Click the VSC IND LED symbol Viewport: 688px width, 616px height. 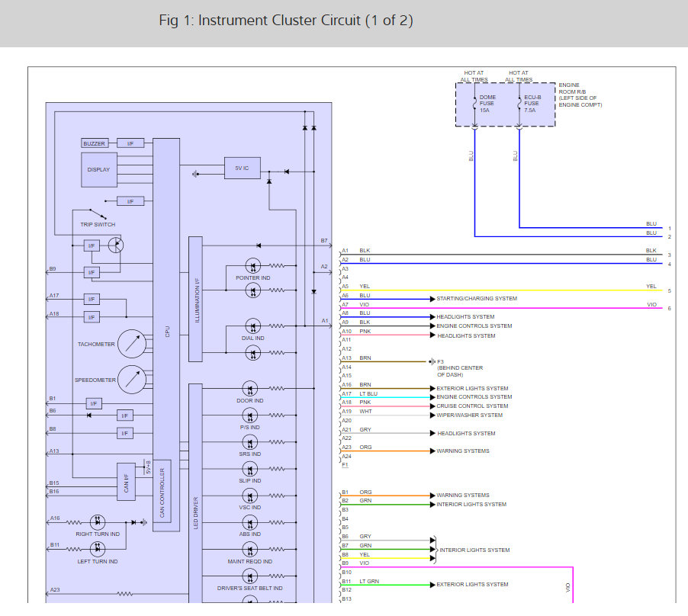pyautogui.click(x=250, y=496)
